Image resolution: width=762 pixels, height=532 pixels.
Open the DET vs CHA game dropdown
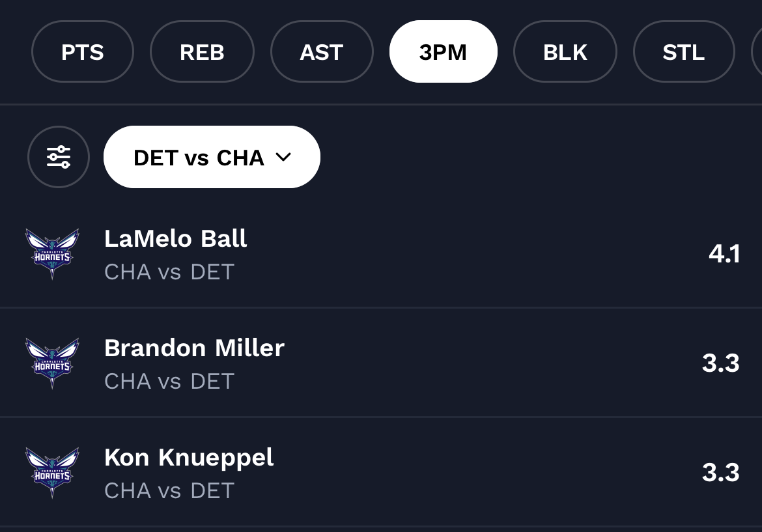click(199, 158)
